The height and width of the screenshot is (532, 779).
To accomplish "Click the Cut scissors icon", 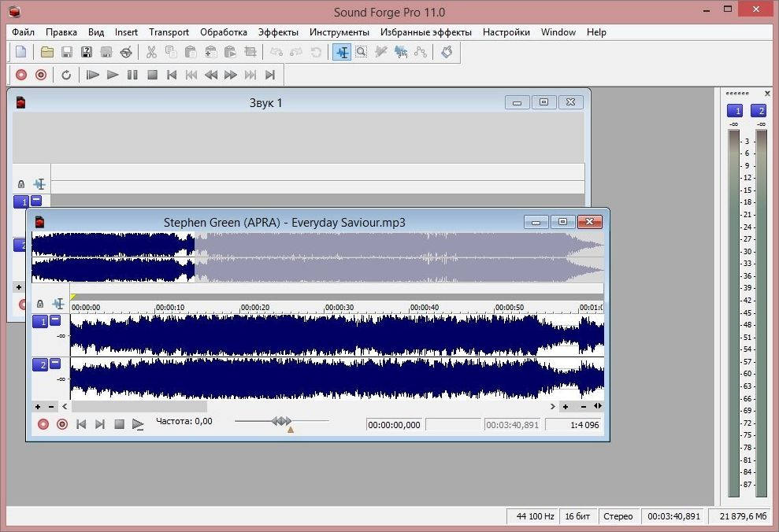I will 151,52.
